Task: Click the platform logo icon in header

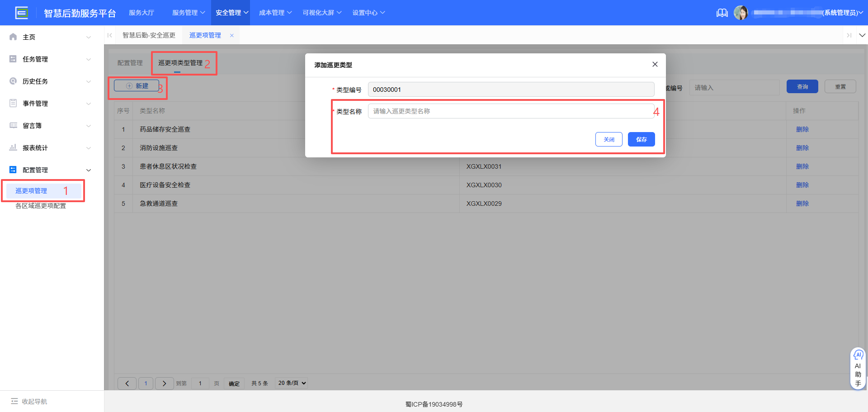Action: pyautogui.click(x=21, y=13)
